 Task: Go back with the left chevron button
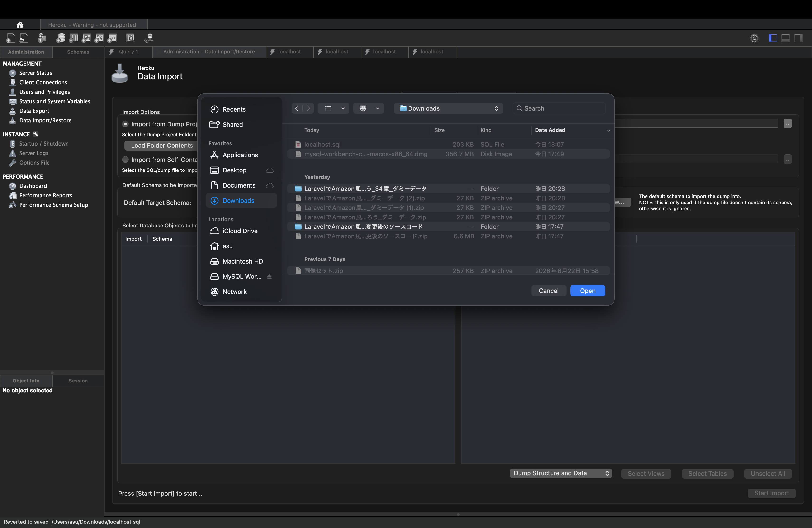point(297,108)
